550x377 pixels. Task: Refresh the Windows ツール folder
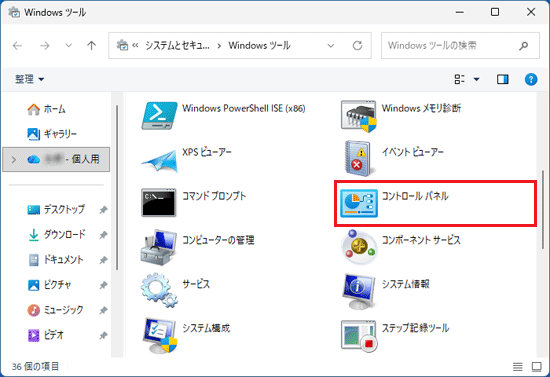pyautogui.click(x=357, y=46)
